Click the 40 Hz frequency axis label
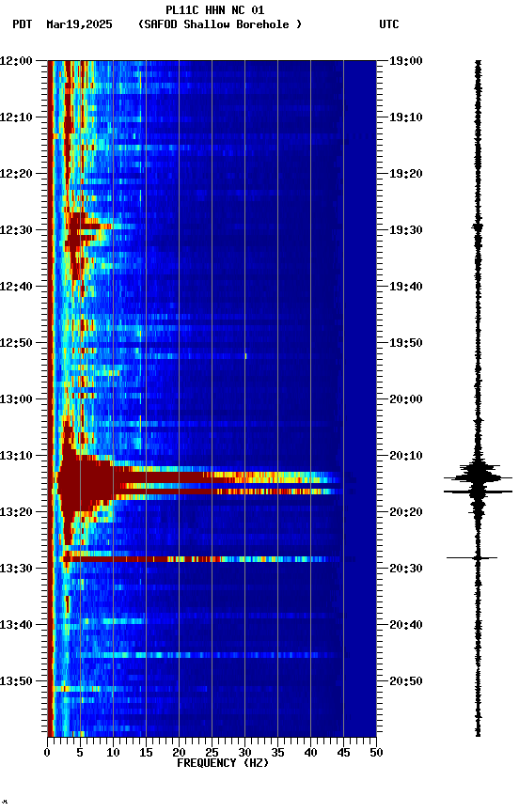The width and height of the screenshot is (519, 812). point(310,754)
